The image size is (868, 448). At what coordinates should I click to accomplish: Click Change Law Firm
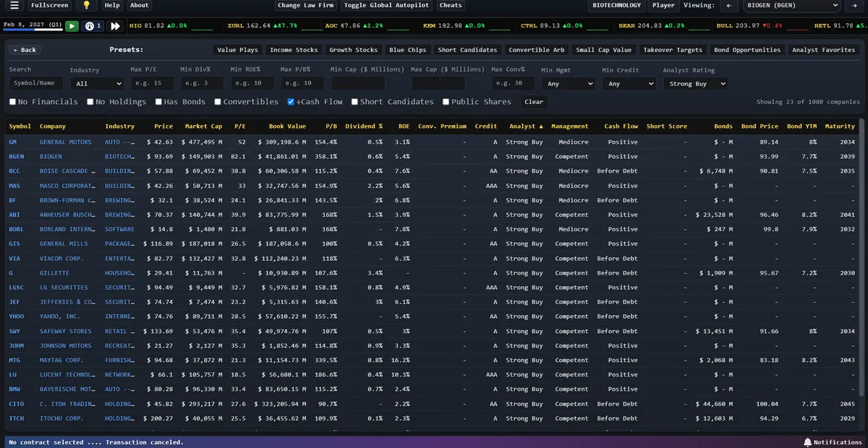(305, 5)
